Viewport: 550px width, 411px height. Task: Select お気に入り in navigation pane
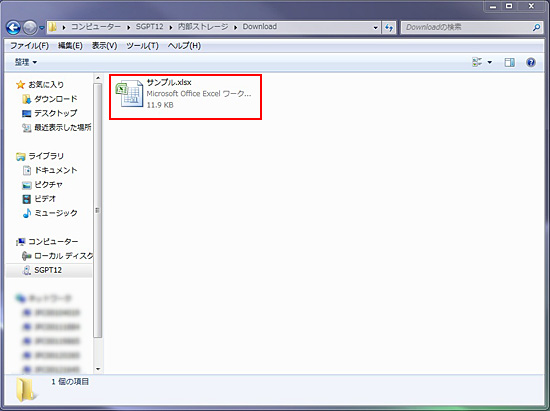[46, 85]
